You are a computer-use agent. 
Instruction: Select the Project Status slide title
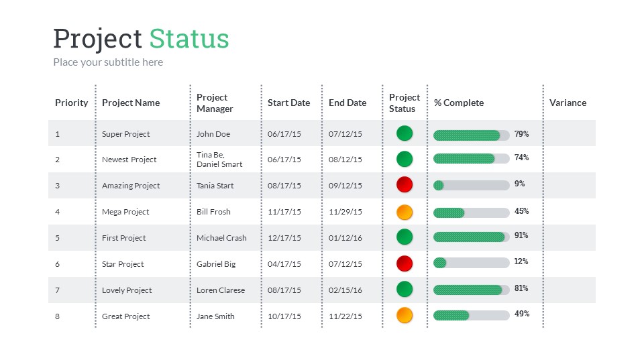tap(141, 39)
